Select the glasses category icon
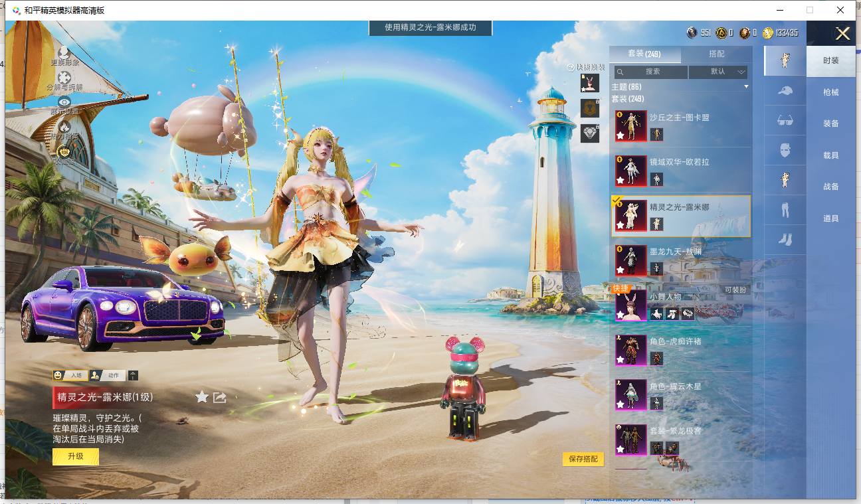861x504 pixels. [x=785, y=120]
